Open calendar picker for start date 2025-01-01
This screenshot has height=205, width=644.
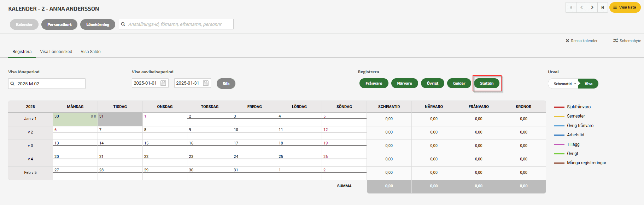[163, 83]
